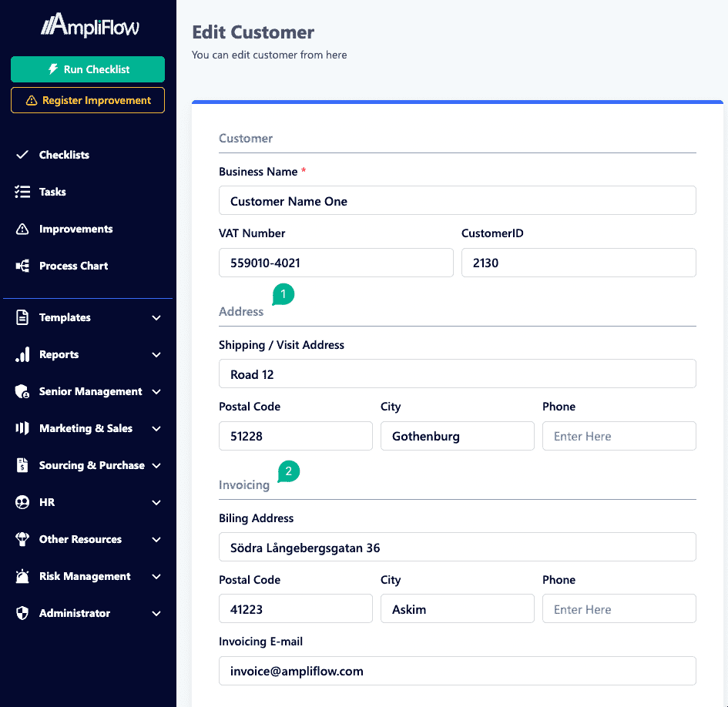
Task: Click the green comment bubble numbered 2
Action: [x=288, y=471]
